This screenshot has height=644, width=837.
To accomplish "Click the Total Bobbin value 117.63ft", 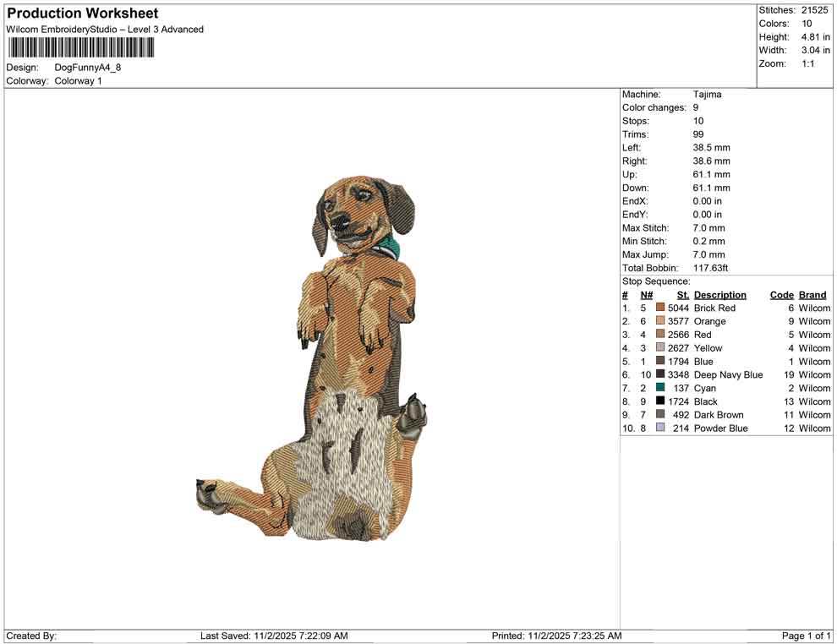I will pyautogui.click(x=710, y=268).
